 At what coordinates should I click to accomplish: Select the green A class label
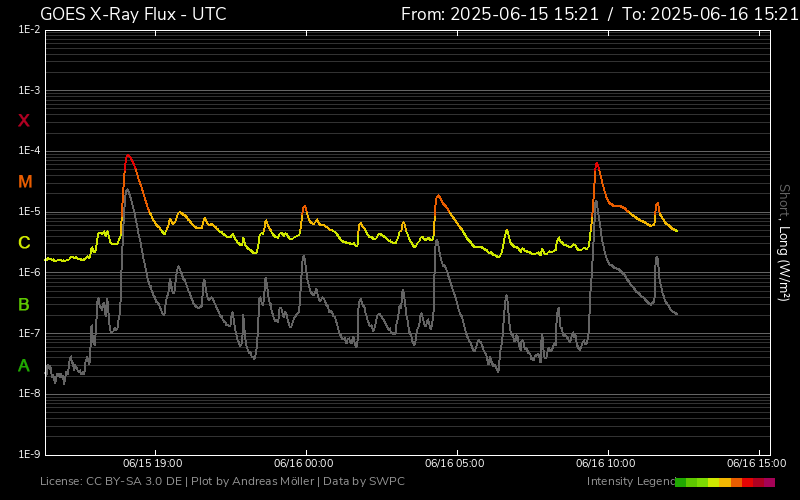pyautogui.click(x=24, y=366)
